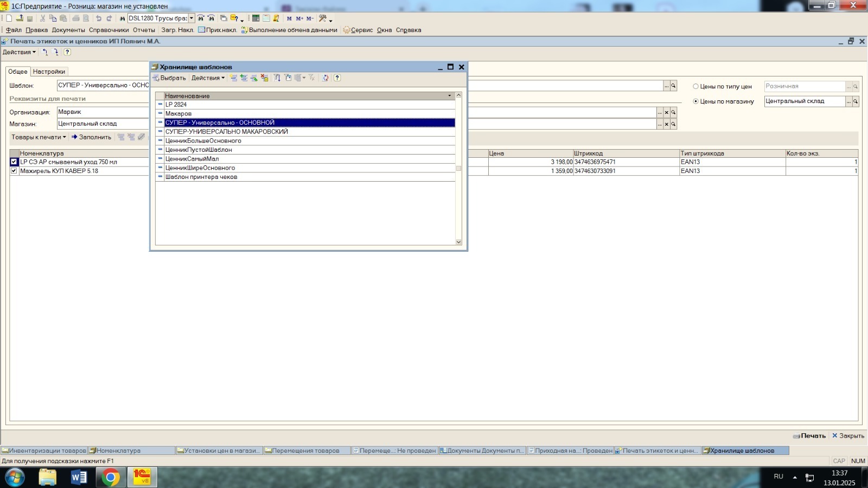Click the cut scissors icon in the main toolbar
The height and width of the screenshot is (488, 868).
pos(43,18)
